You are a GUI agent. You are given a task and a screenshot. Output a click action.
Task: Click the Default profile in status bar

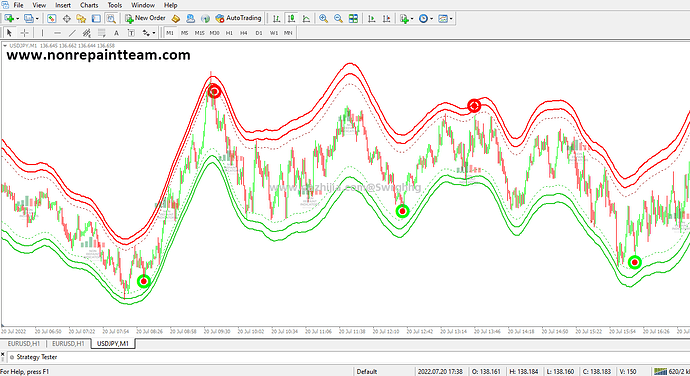click(x=367, y=372)
